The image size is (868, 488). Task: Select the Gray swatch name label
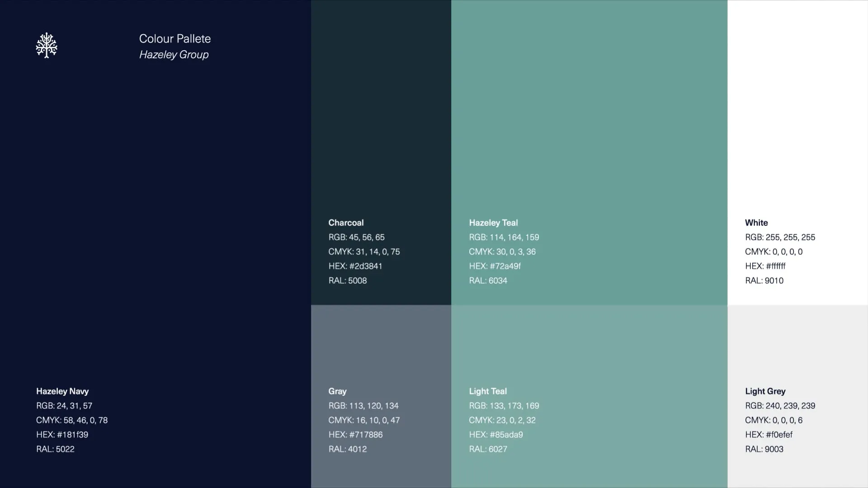[x=337, y=391]
